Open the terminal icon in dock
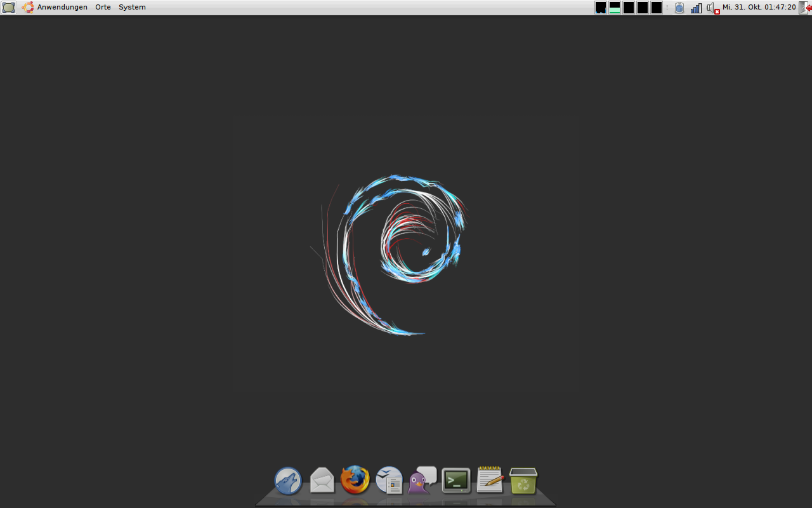Viewport: 812px width, 508px height. (x=456, y=481)
